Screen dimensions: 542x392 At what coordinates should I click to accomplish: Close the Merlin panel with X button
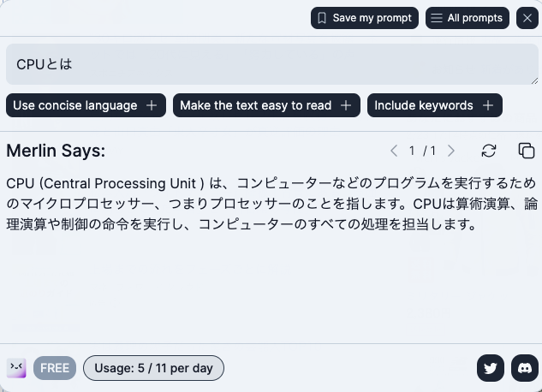click(x=527, y=18)
